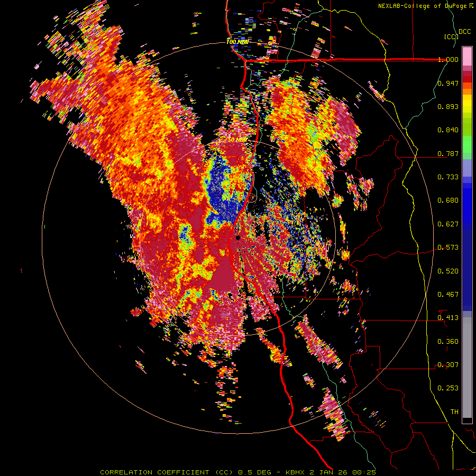Select the 0.733 legend value
This screenshot has width=476, height=476.
pos(448,177)
